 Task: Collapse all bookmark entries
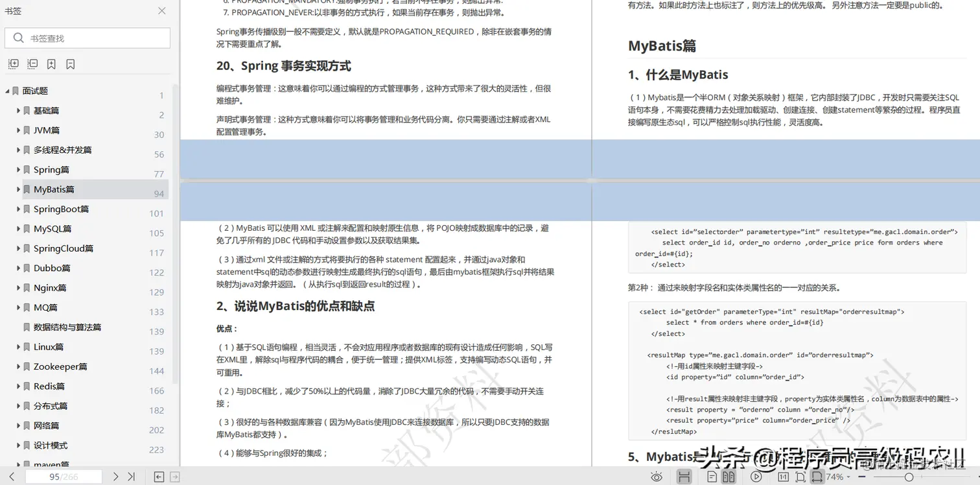(32, 64)
